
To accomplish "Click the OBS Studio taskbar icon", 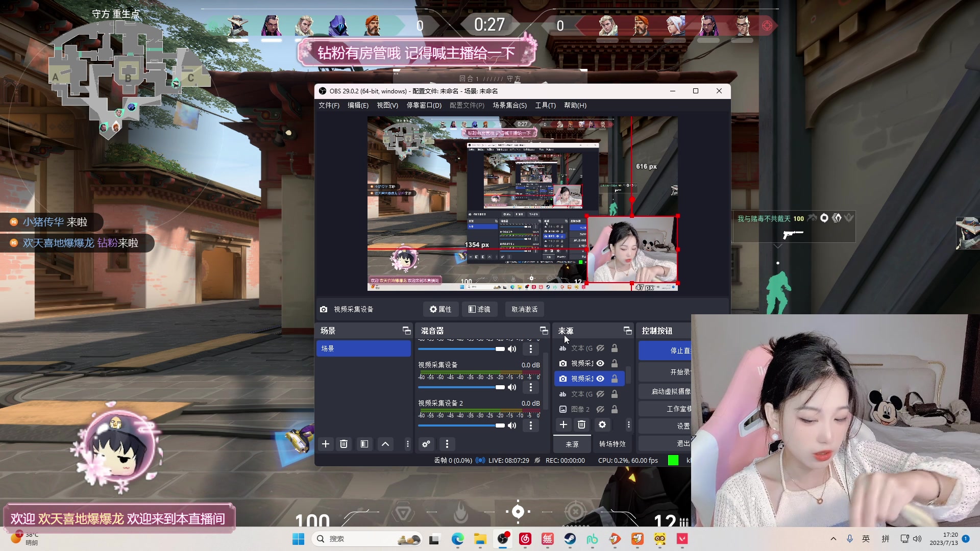I will [503, 539].
